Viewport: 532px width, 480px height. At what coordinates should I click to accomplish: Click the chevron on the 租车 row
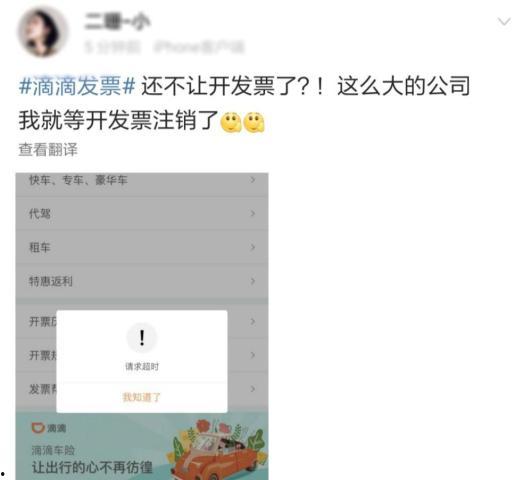(x=253, y=247)
